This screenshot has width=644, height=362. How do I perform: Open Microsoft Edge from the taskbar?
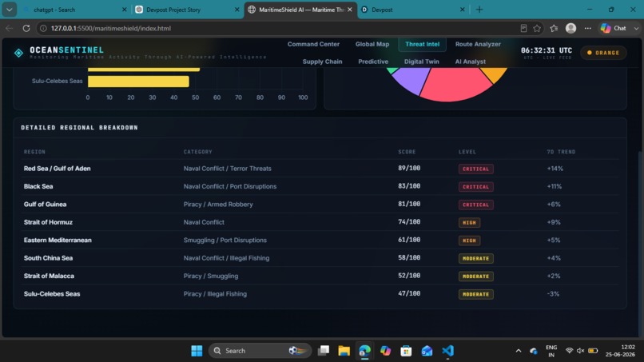click(364, 351)
